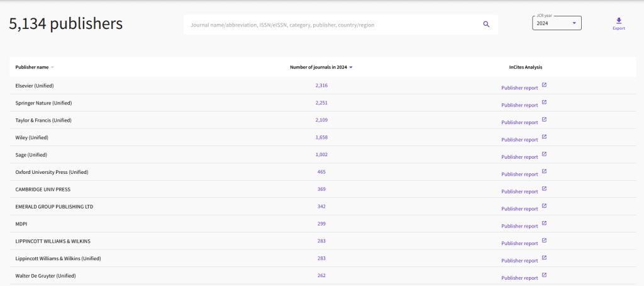Click external link icon in Walter De Gruyter row
The image size is (644, 286).
545,275
